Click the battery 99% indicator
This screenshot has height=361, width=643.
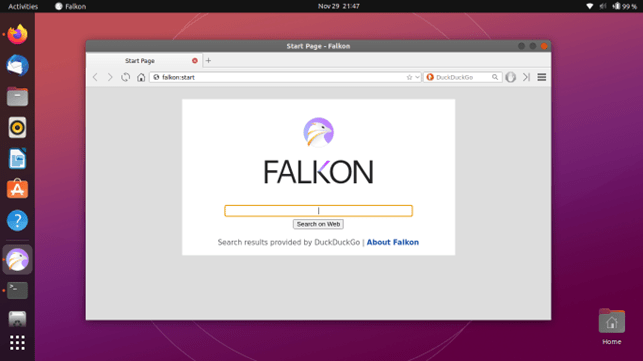(x=625, y=6)
